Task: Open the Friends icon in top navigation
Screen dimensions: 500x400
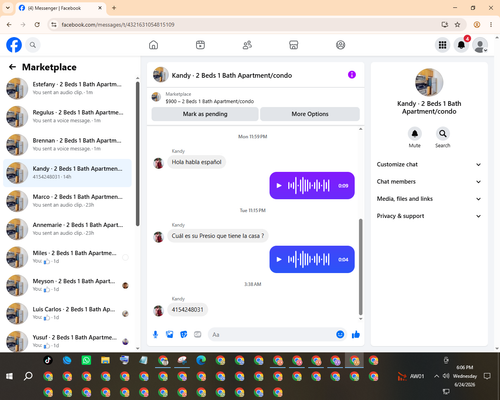Action: tap(247, 45)
